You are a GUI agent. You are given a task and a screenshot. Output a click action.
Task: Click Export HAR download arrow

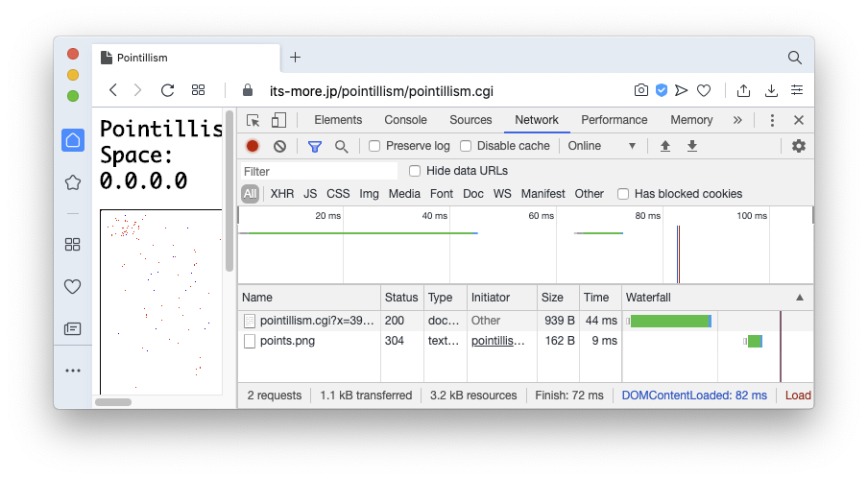coord(691,146)
